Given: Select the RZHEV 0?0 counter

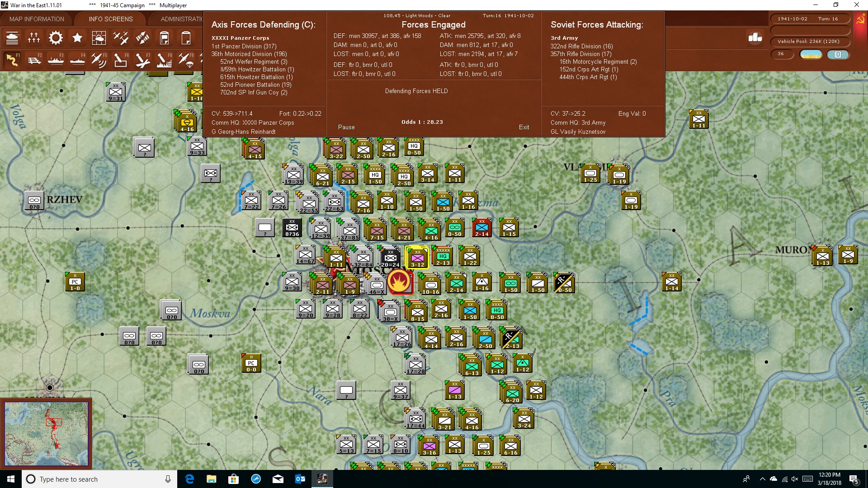Looking at the screenshot, I should 34,201.
